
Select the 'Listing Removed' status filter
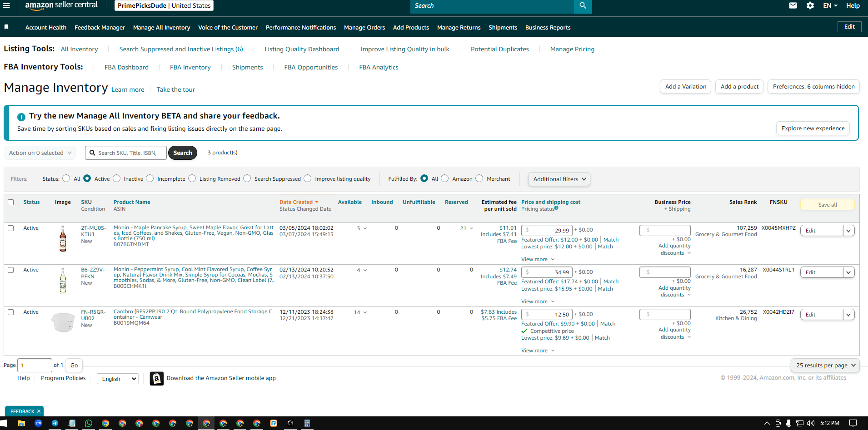coord(192,178)
